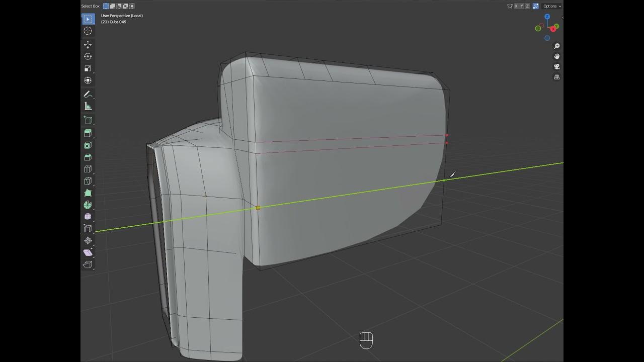Pick the Annotate pencil tool
This screenshot has width=644, height=362.
(88, 94)
